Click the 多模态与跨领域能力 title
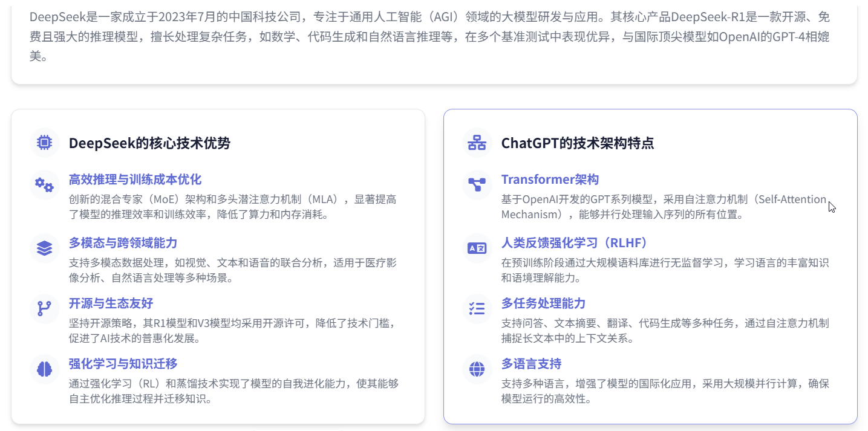 click(x=123, y=243)
